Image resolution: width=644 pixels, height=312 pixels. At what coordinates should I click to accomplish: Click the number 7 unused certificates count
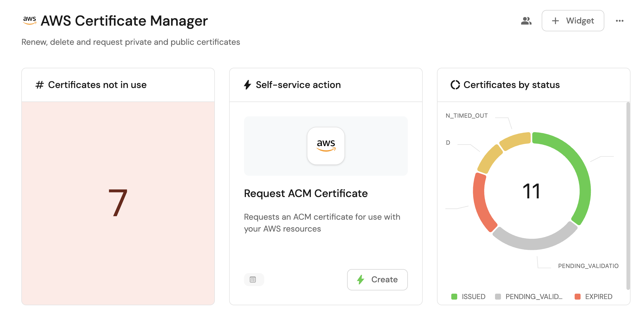pyautogui.click(x=118, y=203)
